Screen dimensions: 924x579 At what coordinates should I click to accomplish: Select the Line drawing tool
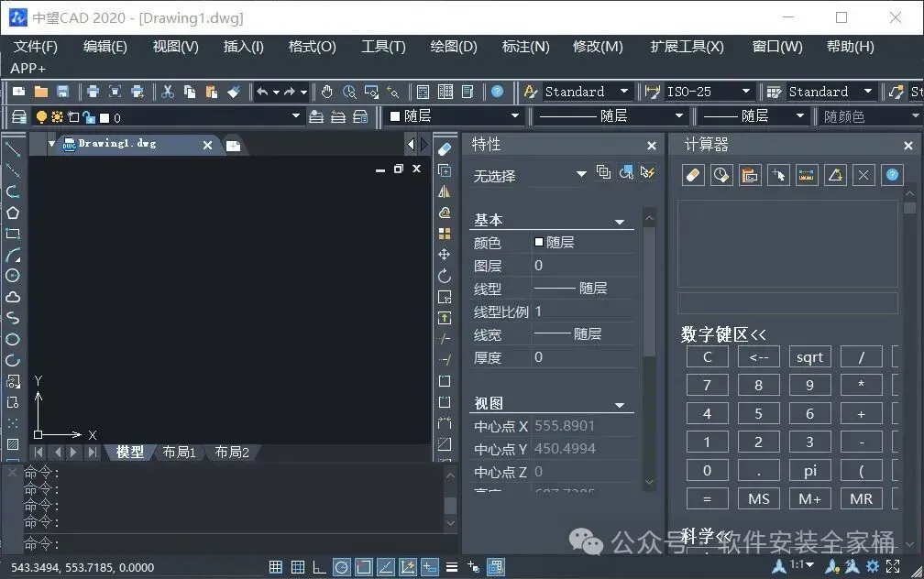coord(13,148)
